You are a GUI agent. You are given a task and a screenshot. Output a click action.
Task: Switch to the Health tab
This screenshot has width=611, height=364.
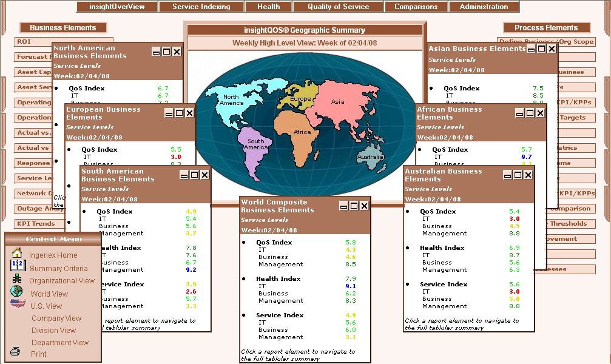click(x=268, y=7)
